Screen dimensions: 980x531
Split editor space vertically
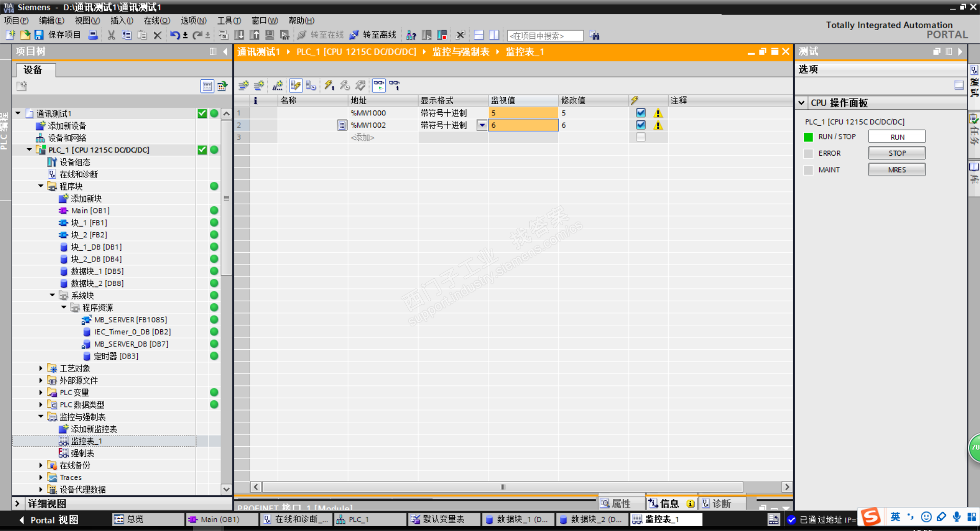[x=494, y=35]
